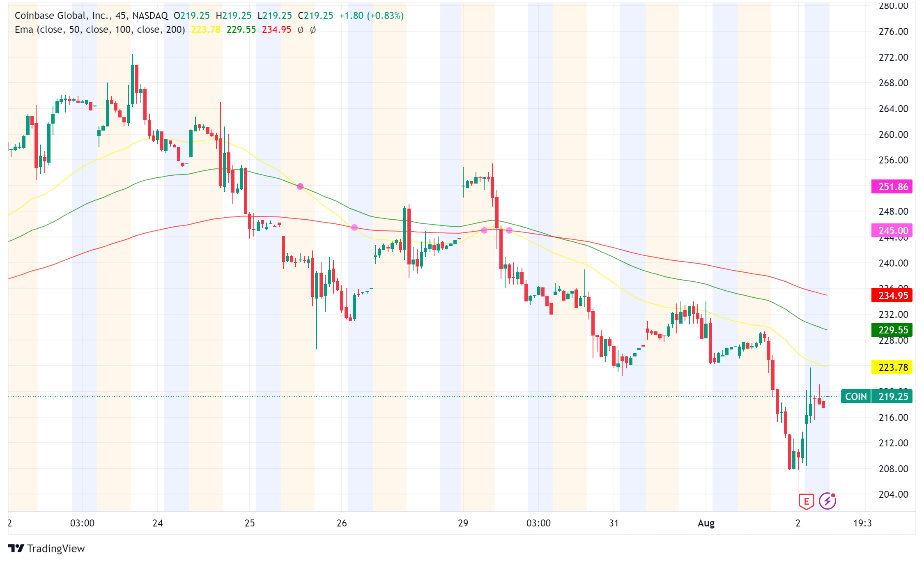Image resolution: width=924 pixels, height=563 pixels.
Task: Click the 19:3 time label on axis
Action: tap(862, 523)
